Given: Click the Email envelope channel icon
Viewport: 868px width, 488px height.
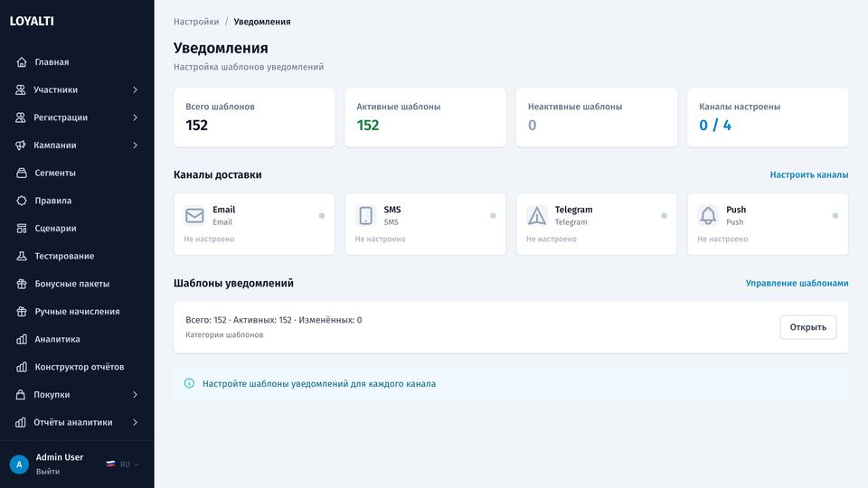Looking at the screenshot, I should [x=194, y=215].
